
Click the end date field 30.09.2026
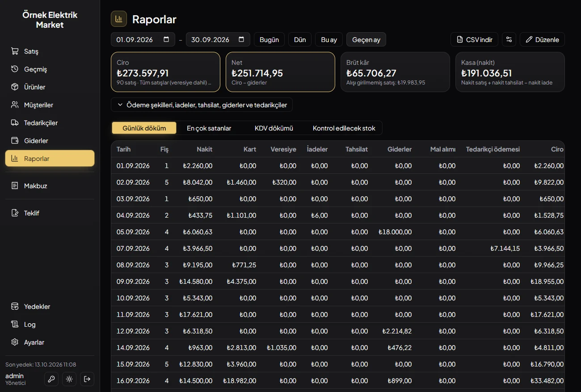click(x=218, y=39)
